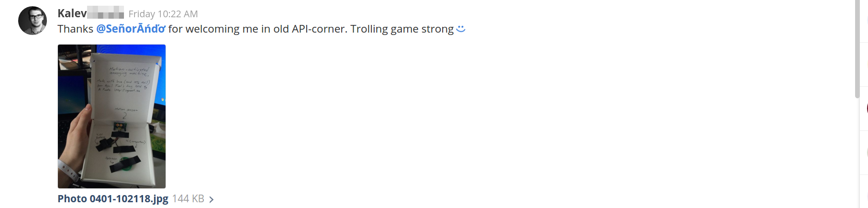Image resolution: width=868 pixels, height=208 pixels.
Task: Open the attached cardboard box photo thumbnail
Action: (111, 116)
